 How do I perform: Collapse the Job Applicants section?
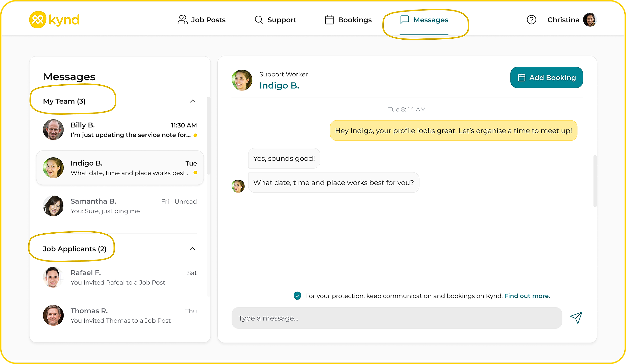coord(192,249)
